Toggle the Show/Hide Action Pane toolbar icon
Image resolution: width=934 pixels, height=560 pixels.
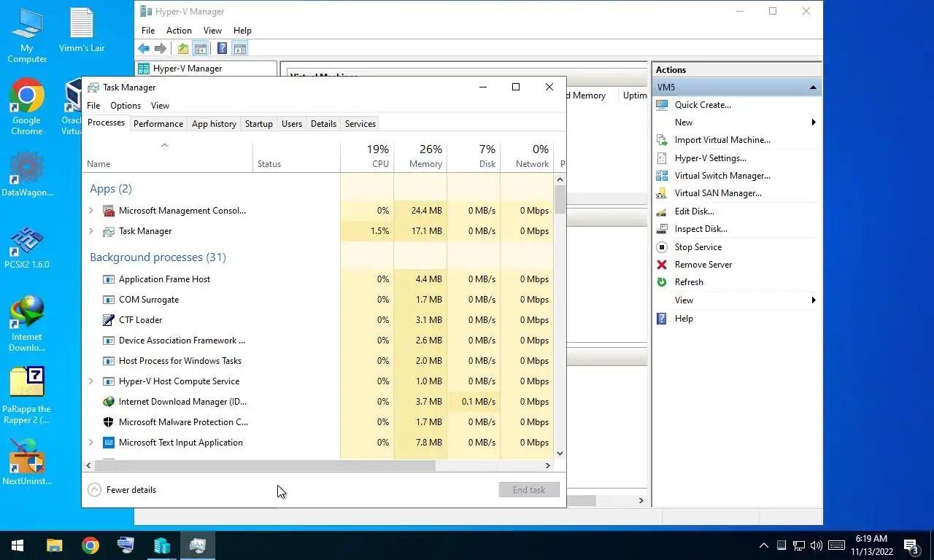click(x=240, y=49)
